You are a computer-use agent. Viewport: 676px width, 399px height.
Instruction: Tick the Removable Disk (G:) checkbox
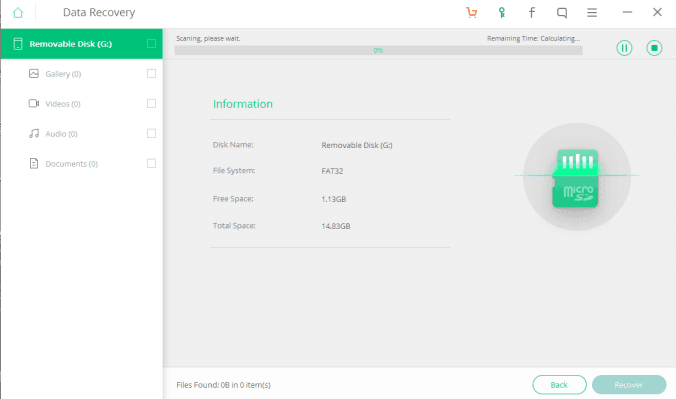[x=151, y=44]
